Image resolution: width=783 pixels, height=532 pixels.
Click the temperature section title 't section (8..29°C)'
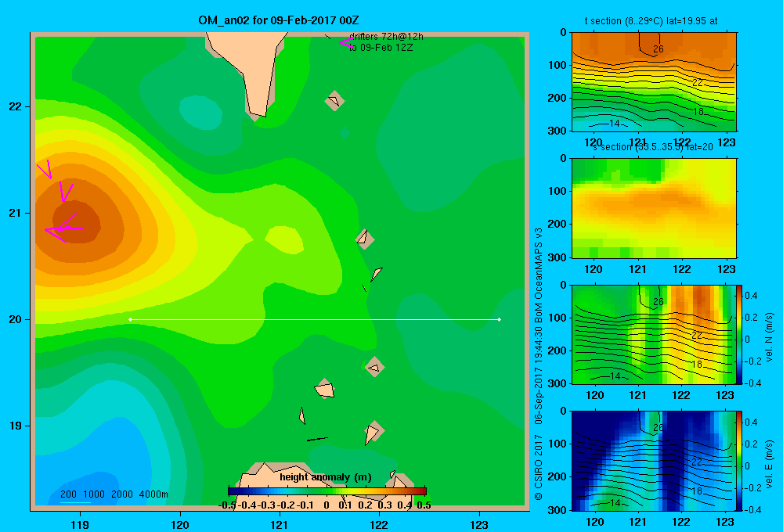[624, 21]
